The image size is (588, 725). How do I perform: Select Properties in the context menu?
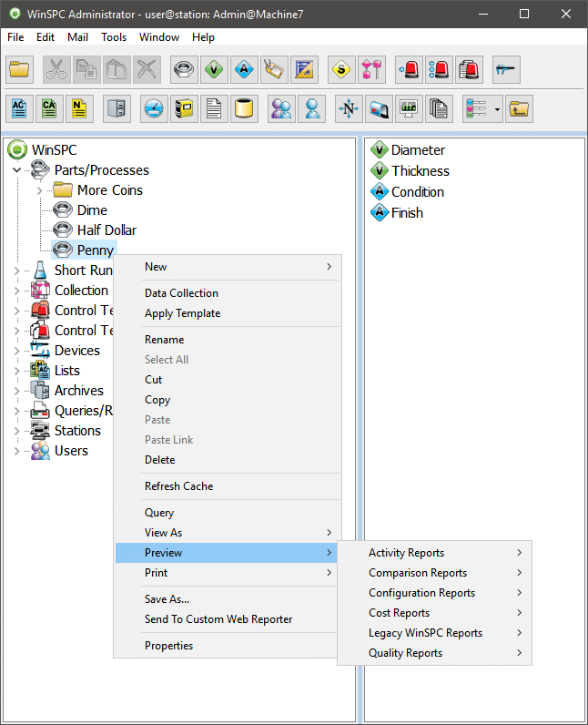pyautogui.click(x=168, y=646)
